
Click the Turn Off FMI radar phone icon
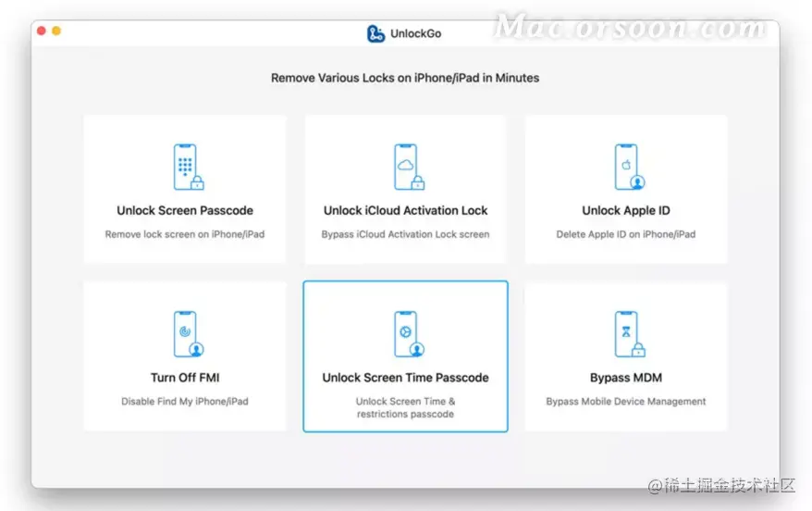pyautogui.click(x=189, y=334)
